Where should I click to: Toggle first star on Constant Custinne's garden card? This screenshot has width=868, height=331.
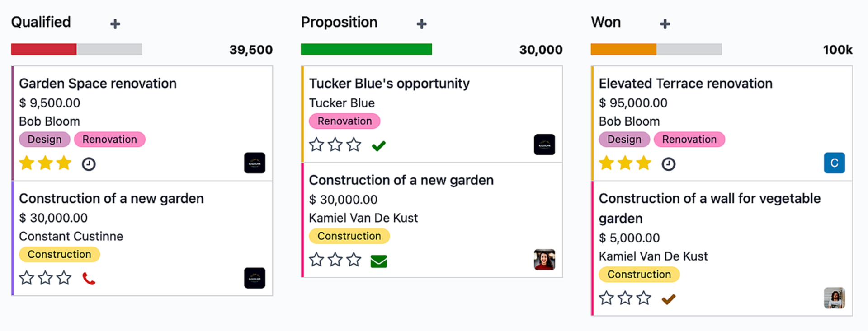click(x=27, y=278)
